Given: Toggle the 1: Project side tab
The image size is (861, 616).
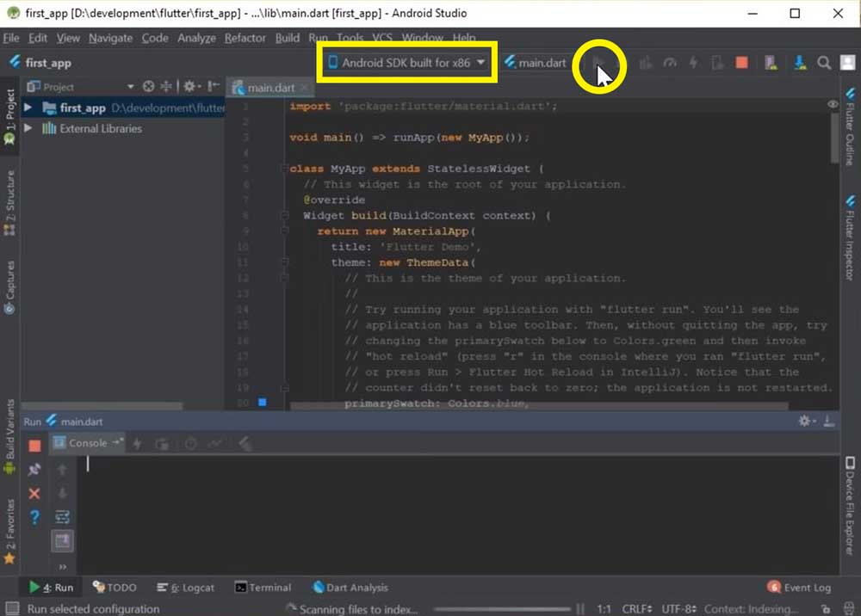Looking at the screenshot, I should tap(9, 117).
